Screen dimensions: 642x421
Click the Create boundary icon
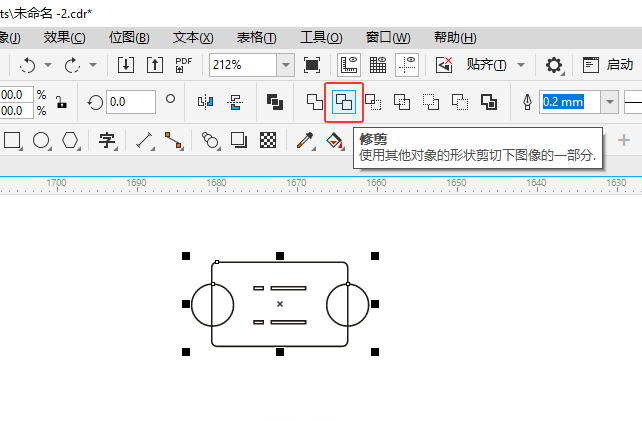click(x=489, y=102)
